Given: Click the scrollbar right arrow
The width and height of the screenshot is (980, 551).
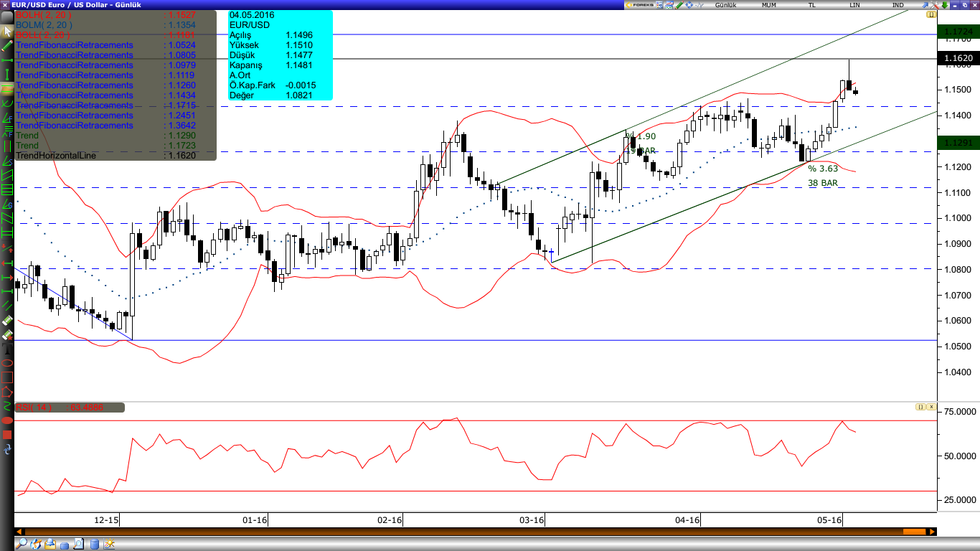Looking at the screenshot, I should pyautogui.click(x=932, y=532).
